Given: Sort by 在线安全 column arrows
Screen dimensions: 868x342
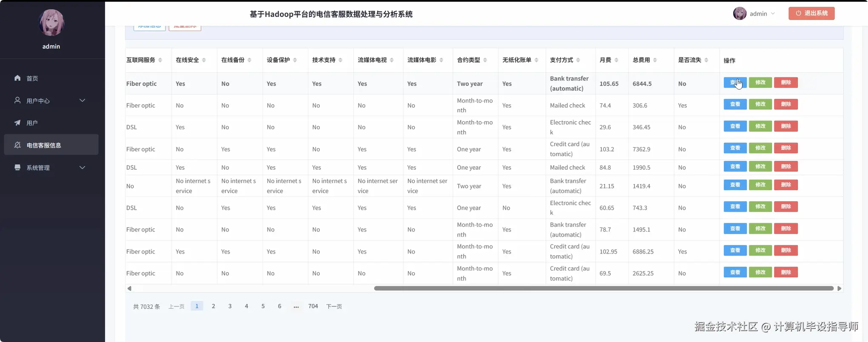Looking at the screenshot, I should (204, 60).
